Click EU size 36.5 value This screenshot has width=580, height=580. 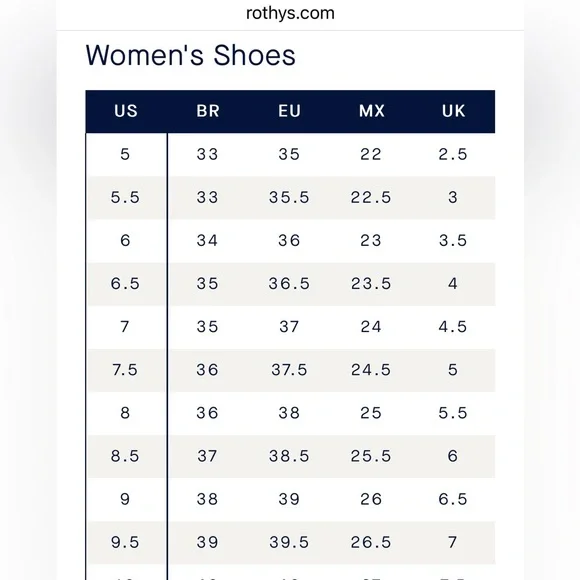pos(289,284)
